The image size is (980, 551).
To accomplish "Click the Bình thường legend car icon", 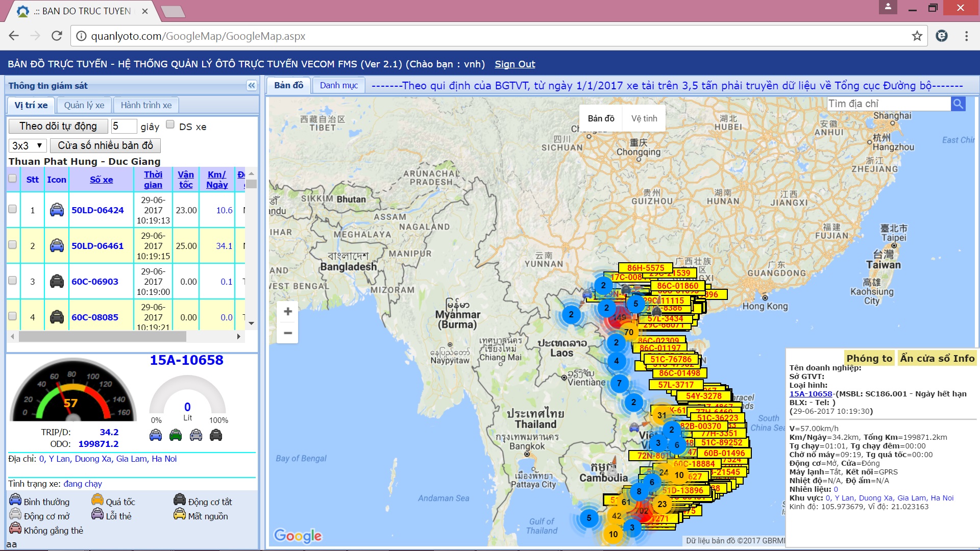I will (x=15, y=499).
